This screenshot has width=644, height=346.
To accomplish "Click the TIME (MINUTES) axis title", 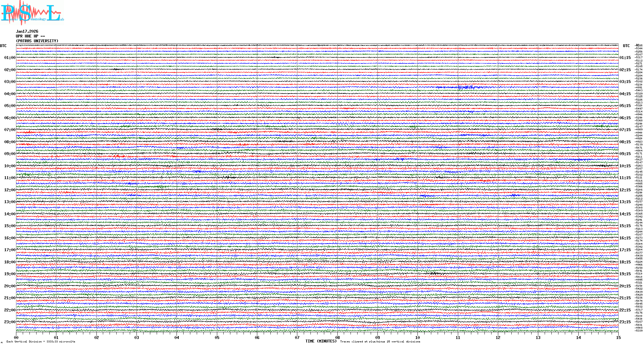I will click(x=321, y=341).
